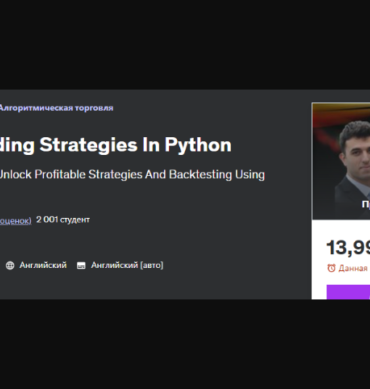This screenshot has width=370, height=389.
Task: Open the course preview video thumbnail
Action: pyautogui.click(x=341, y=161)
